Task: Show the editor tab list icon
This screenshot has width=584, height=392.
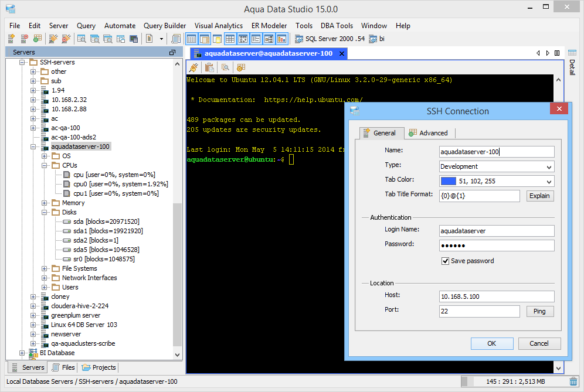Action: 557,53
